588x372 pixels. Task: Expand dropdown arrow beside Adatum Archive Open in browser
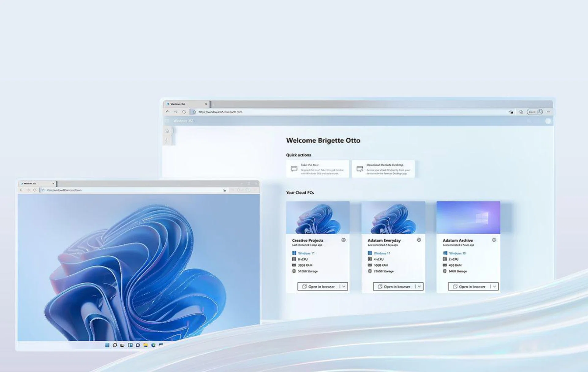pyautogui.click(x=494, y=287)
